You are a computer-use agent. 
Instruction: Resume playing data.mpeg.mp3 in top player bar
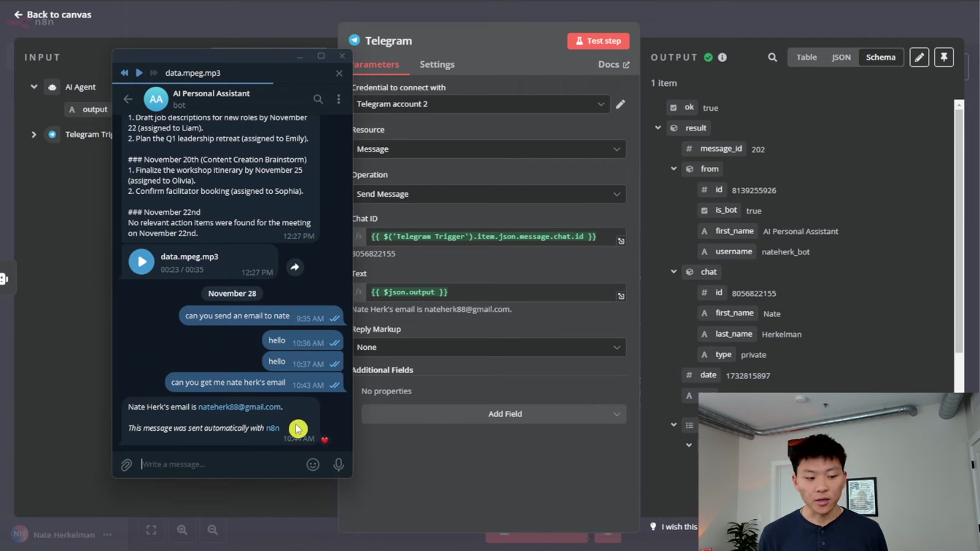[139, 73]
